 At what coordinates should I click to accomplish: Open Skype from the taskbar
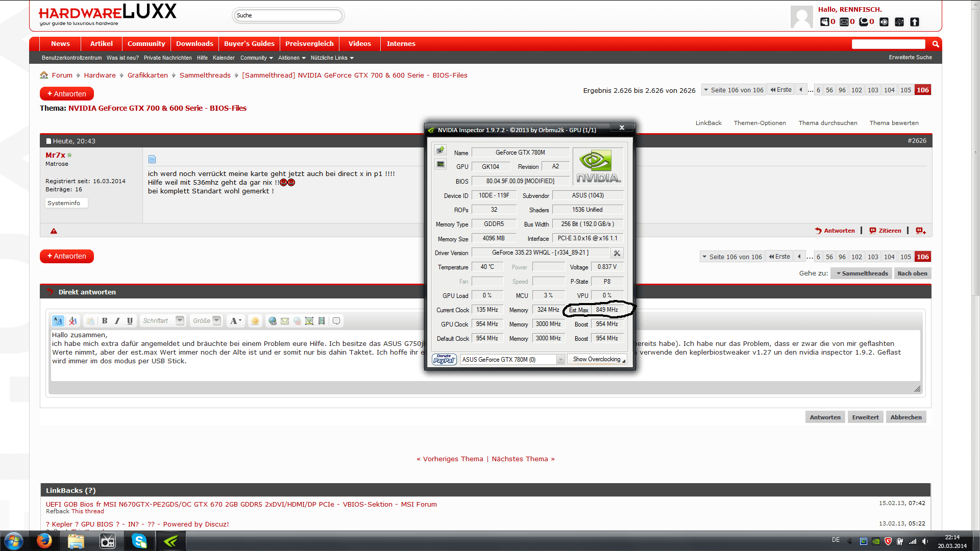139,541
